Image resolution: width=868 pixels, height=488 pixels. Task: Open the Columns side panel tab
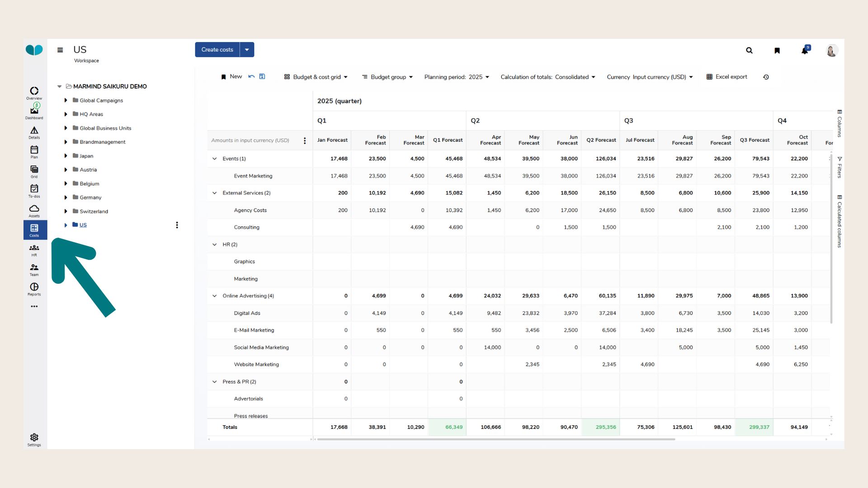pyautogui.click(x=840, y=123)
